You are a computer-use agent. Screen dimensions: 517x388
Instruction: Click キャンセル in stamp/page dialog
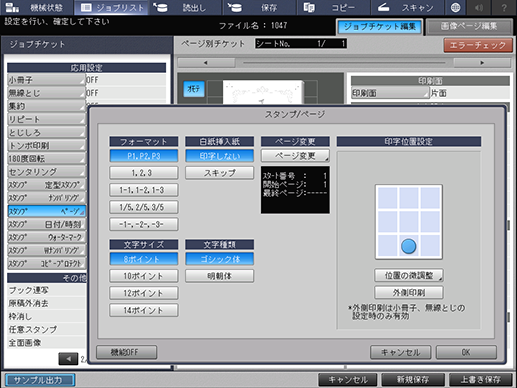click(x=400, y=352)
